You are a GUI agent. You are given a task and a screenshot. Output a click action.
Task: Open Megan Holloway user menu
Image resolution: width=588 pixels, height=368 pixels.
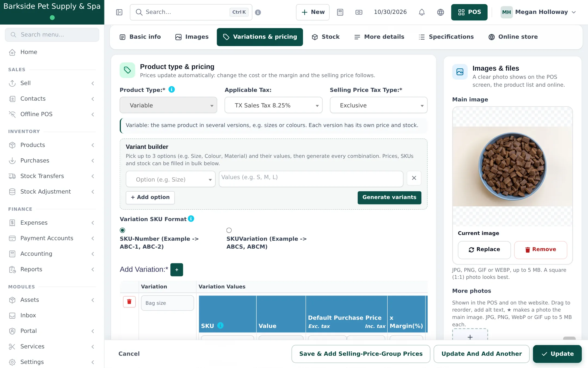click(x=539, y=12)
